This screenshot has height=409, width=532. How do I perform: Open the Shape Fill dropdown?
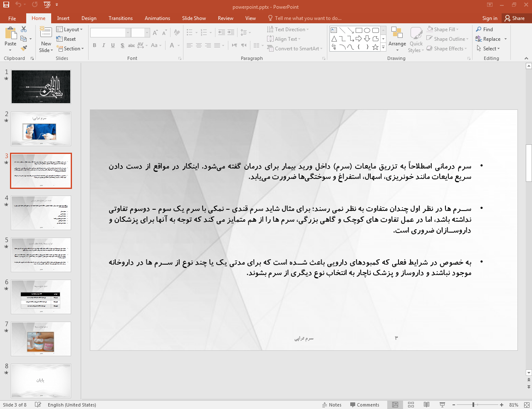[x=443, y=30]
